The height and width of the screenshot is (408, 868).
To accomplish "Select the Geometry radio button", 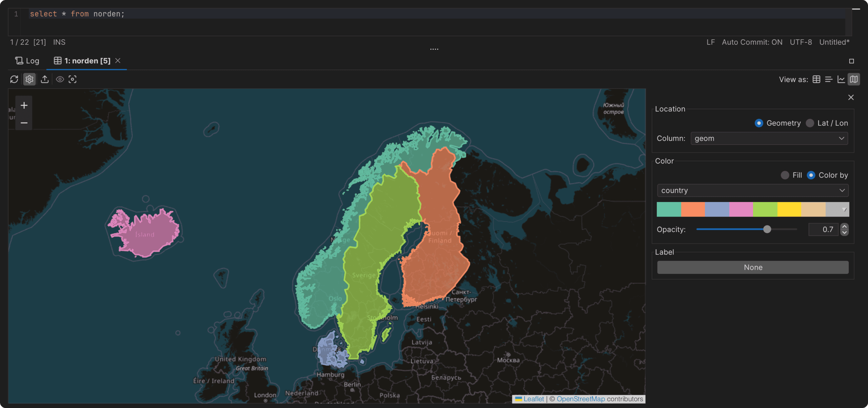I will (759, 123).
